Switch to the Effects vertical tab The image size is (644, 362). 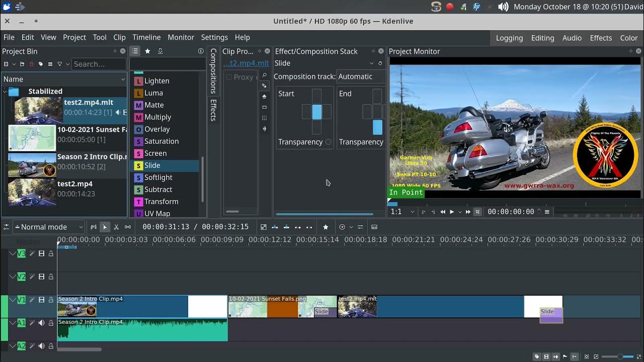click(x=213, y=110)
